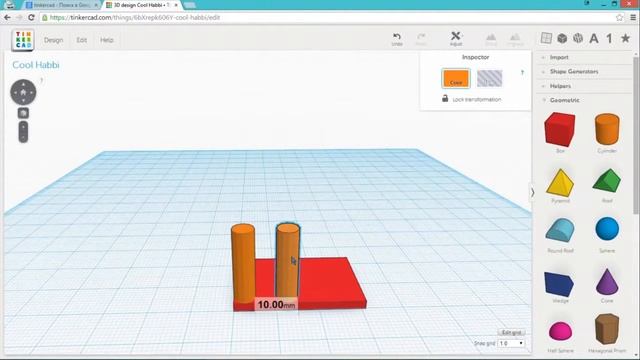Pick the dark blue Wedge shape

tap(560, 284)
